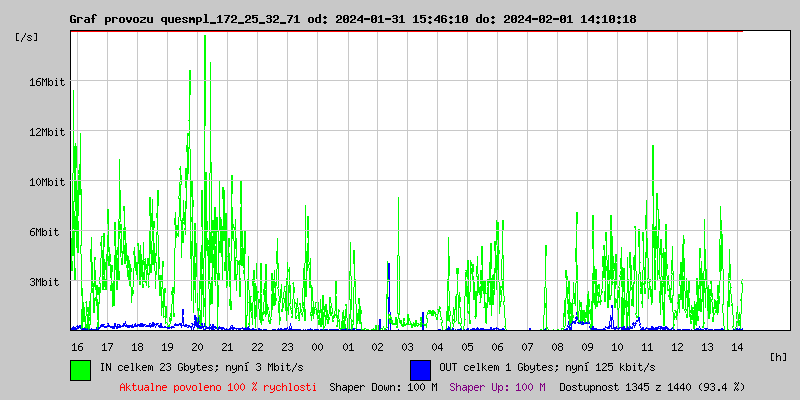Click the green IN legend color square

80,369
